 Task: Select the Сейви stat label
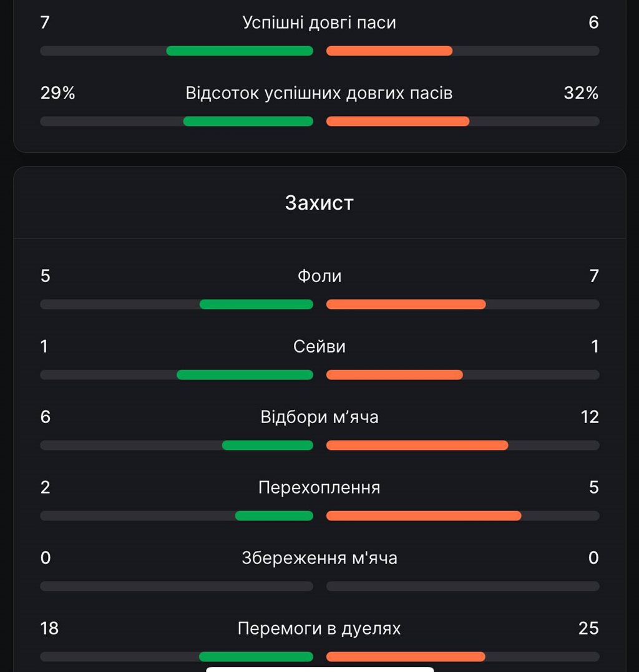319,346
